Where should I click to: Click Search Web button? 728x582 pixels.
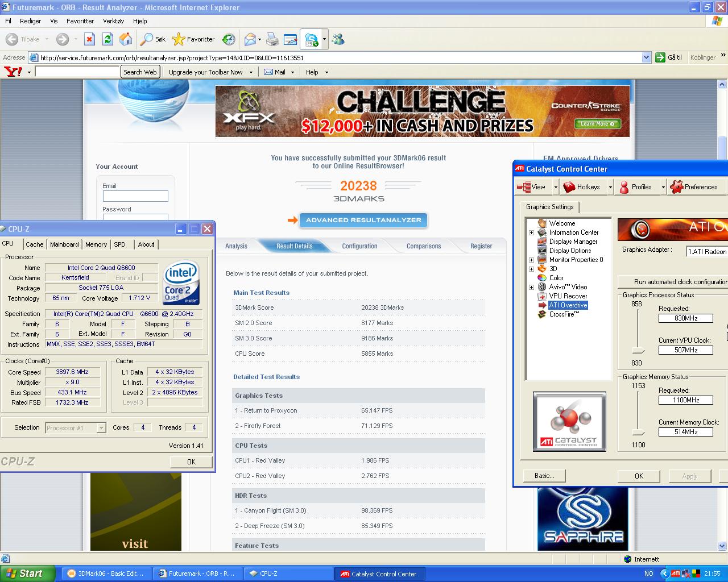tap(140, 72)
